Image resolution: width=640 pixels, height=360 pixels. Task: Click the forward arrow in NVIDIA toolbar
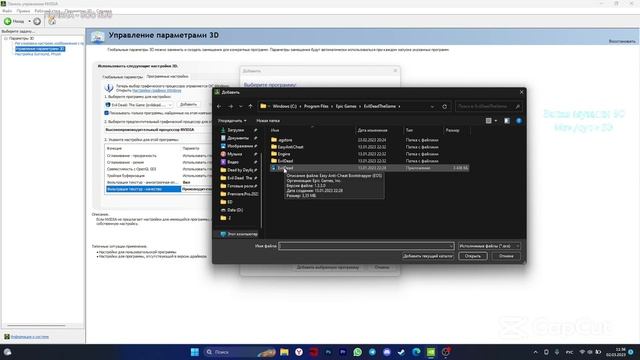coord(37,21)
